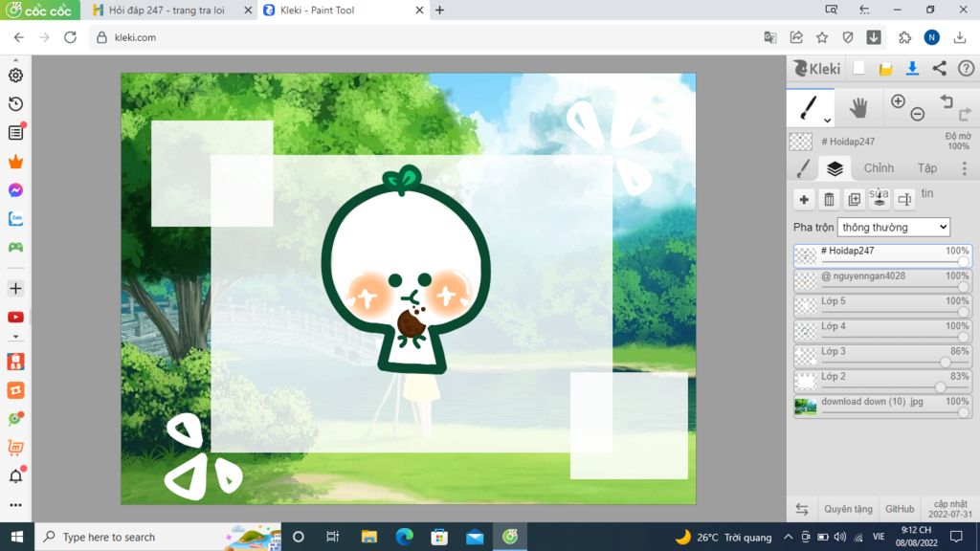Click current layer preview thumbnail under tools
The image size is (980, 551).
pos(801,142)
